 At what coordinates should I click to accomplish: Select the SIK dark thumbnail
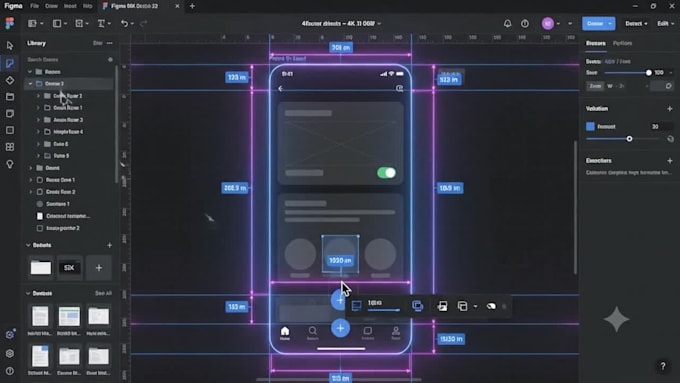69,268
